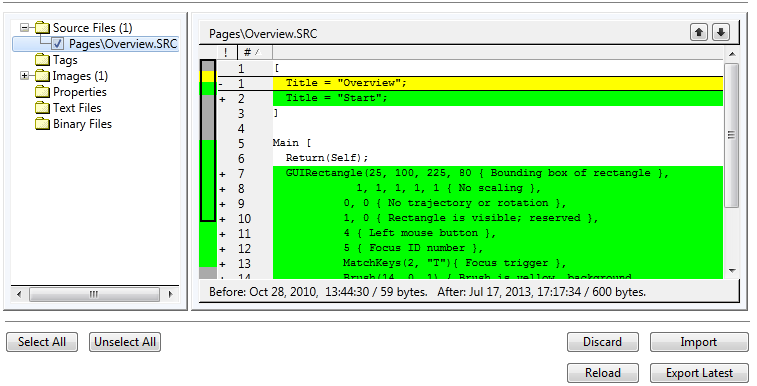Click the yellow block in difference overview bar
Screen dimensions: 757x386
click(x=208, y=76)
